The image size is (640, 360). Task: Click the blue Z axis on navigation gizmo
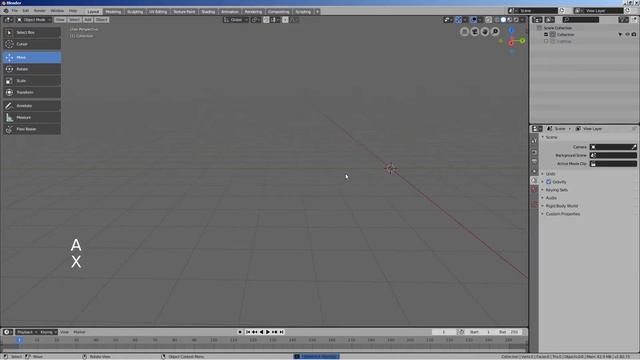(511, 30)
